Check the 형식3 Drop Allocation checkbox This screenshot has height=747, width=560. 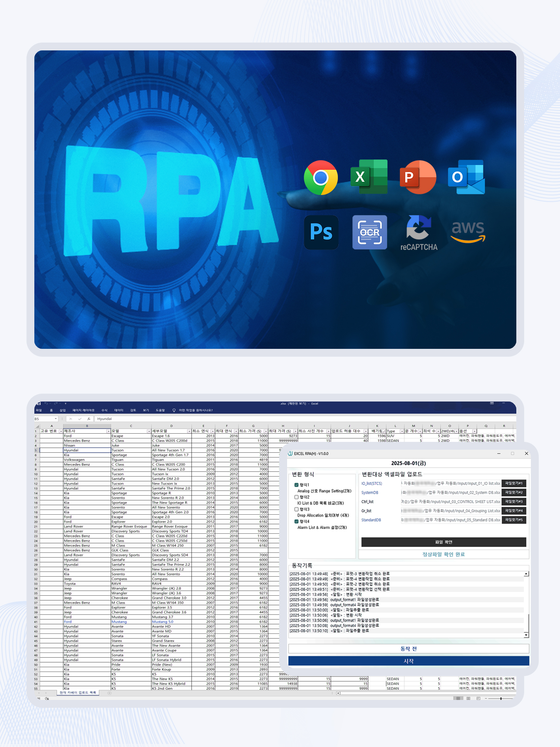[x=296, y=509]
